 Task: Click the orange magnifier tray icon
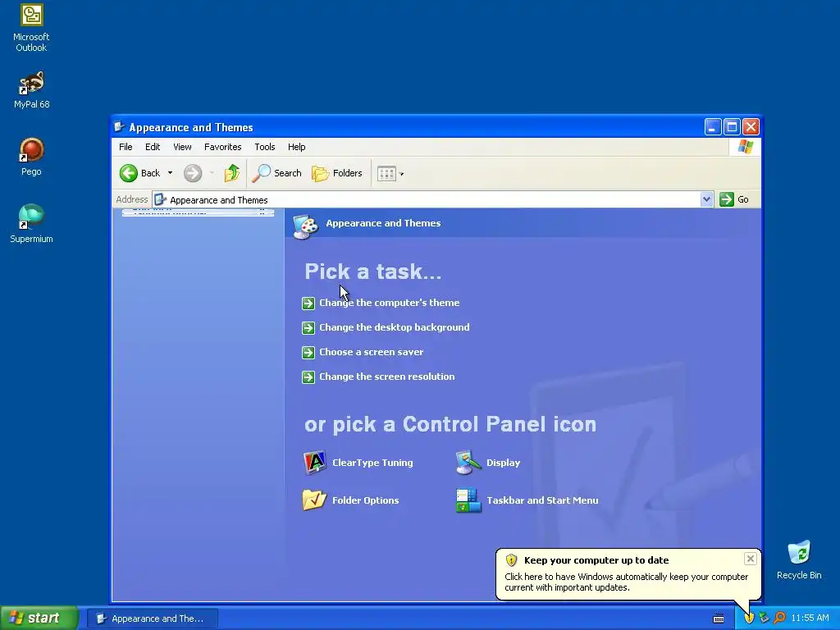pos(779,618)
